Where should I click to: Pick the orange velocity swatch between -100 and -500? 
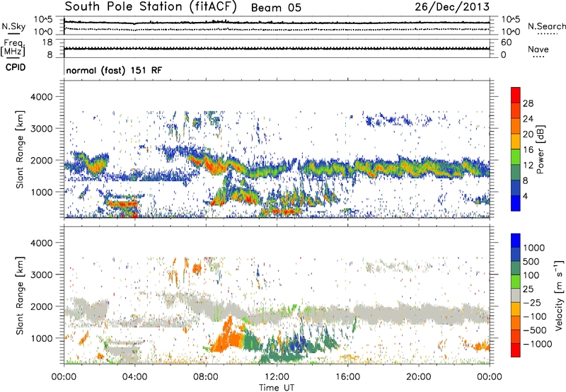click(516, 323)
